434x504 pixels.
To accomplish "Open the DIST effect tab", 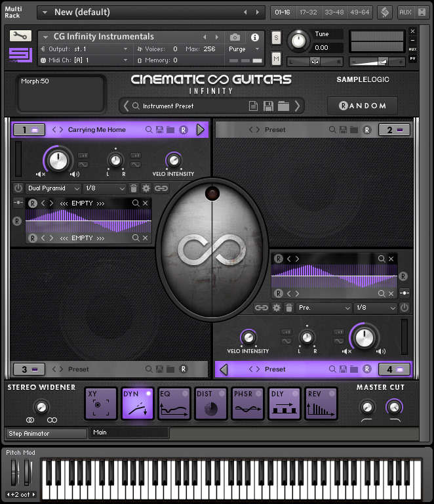I will pos(211,404).
